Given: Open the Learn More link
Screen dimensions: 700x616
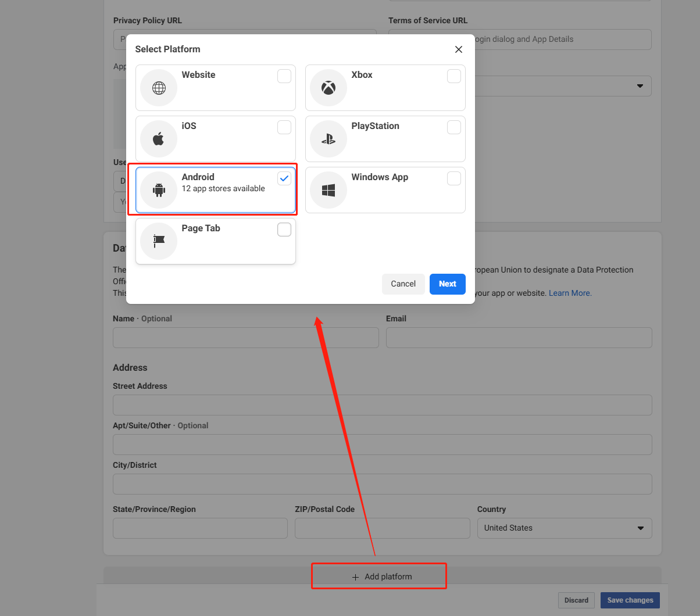Looking at the screenshot, I should (x=570, y=293).
